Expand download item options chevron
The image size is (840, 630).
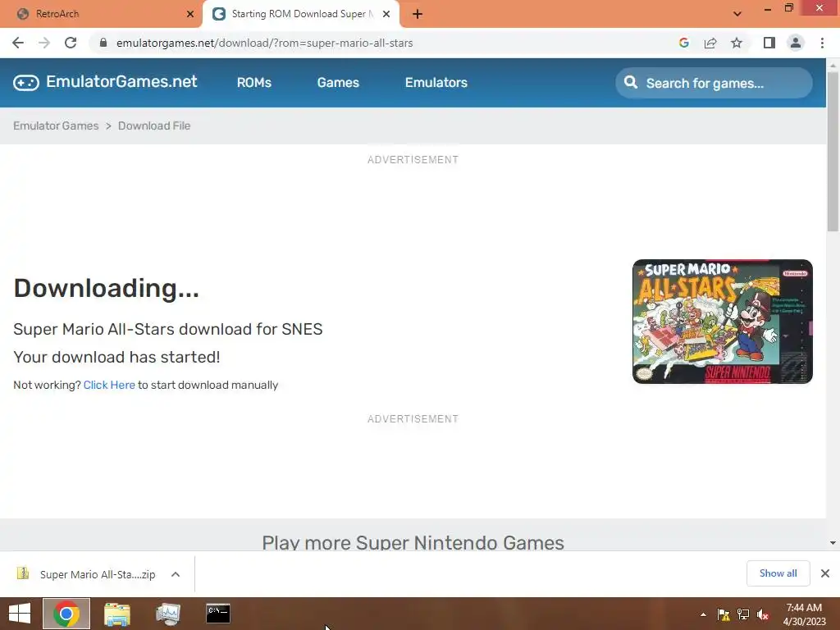pyautogui.click(x=176, y=574)
